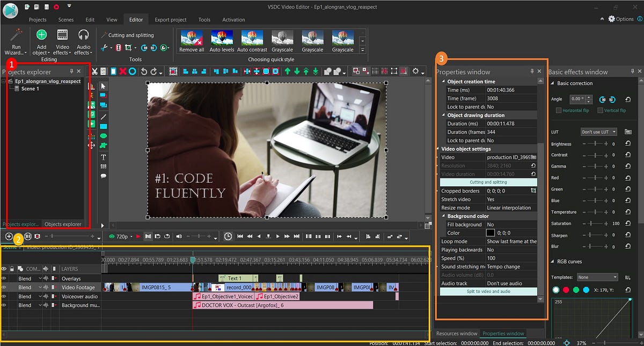This screenshot has width=644, height=346.
Task: Enable the Horizontal flip checkbox
Action: 558,110
